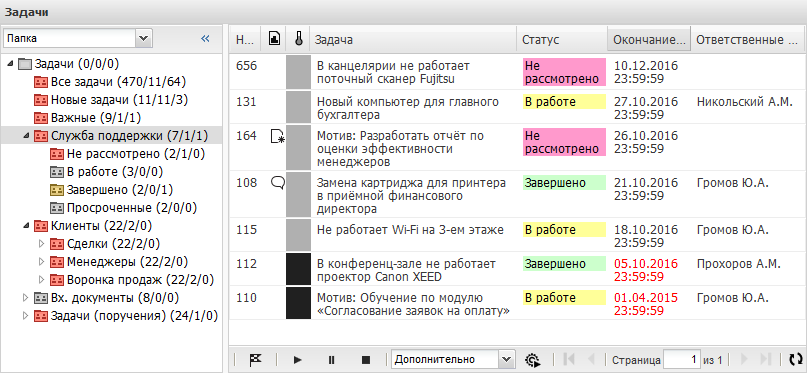Start task with the play button

coord(297,360)
